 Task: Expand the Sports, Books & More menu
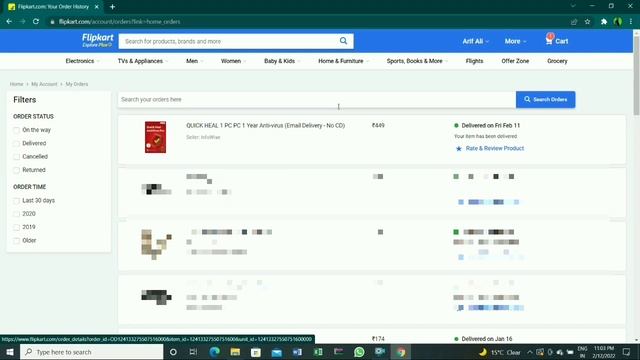point(417,61)
